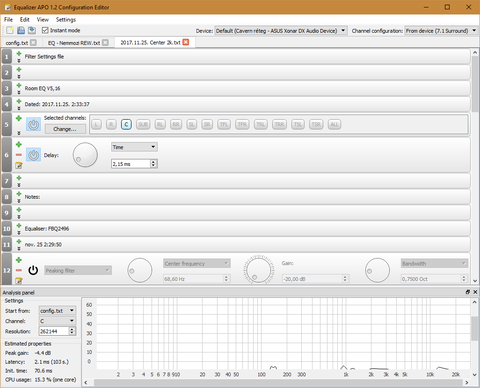Toggle the SL channel button
The width and height of the screenshot is (480, 388).
click(191, 124)
